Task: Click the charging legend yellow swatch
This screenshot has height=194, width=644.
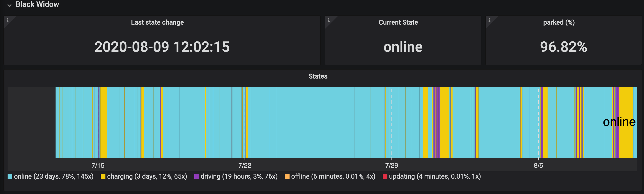Action: (103, 176)
